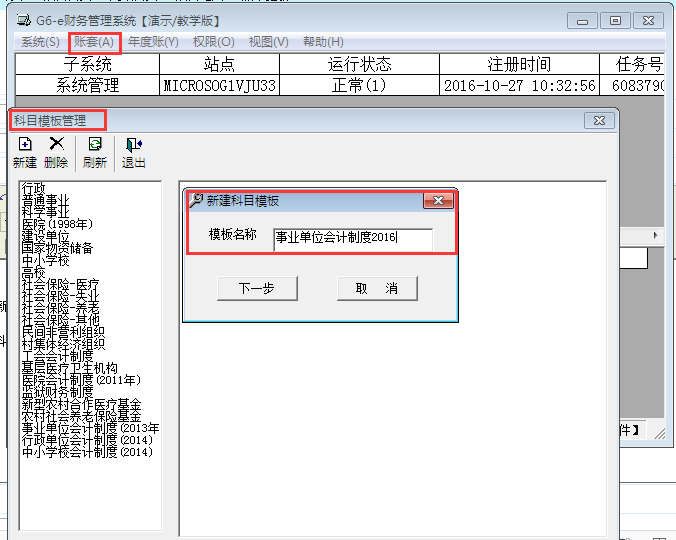Click the 模板名称 text input field
This screenshot has width=676, height=540.
coord(352,238)
